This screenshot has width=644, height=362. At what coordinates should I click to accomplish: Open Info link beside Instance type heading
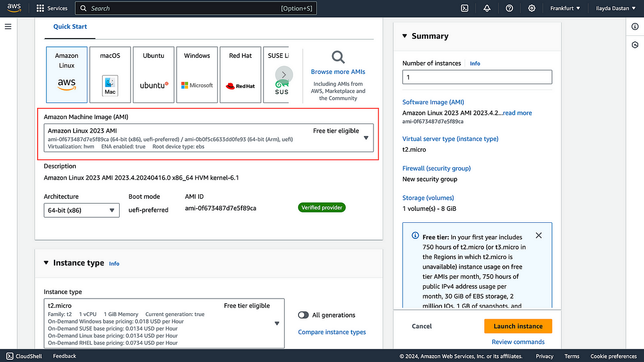114,264
